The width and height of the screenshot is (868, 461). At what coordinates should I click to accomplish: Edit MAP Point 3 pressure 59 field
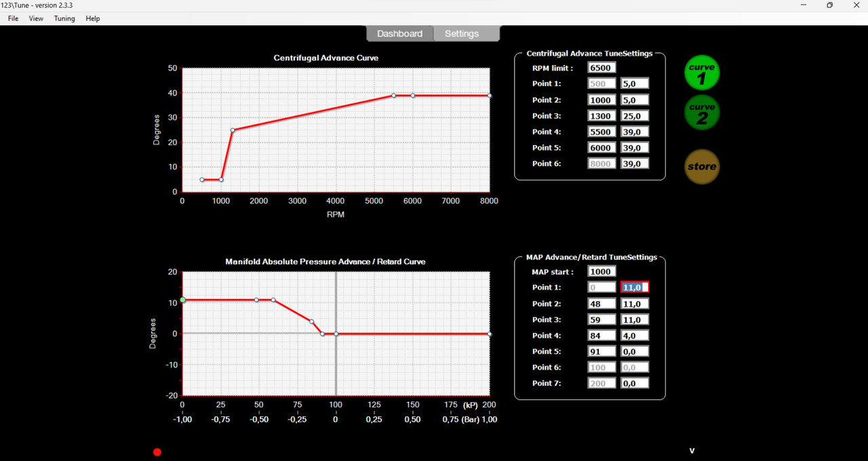[601, 319]
